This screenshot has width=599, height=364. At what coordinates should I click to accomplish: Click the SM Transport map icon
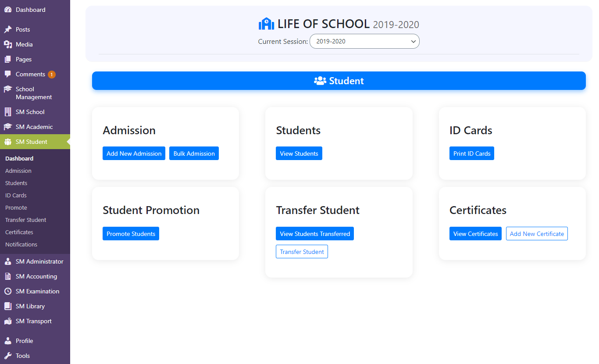pos(8,321)
